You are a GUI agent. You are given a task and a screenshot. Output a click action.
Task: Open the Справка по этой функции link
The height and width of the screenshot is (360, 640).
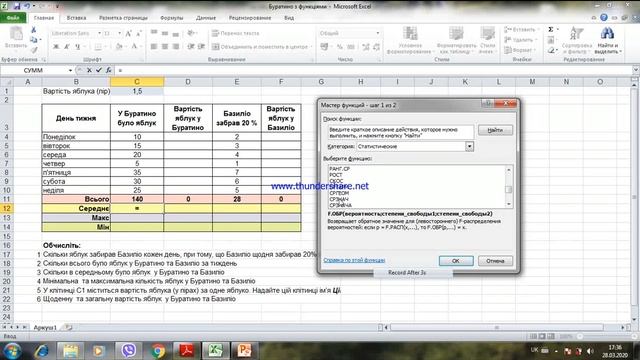354,260
